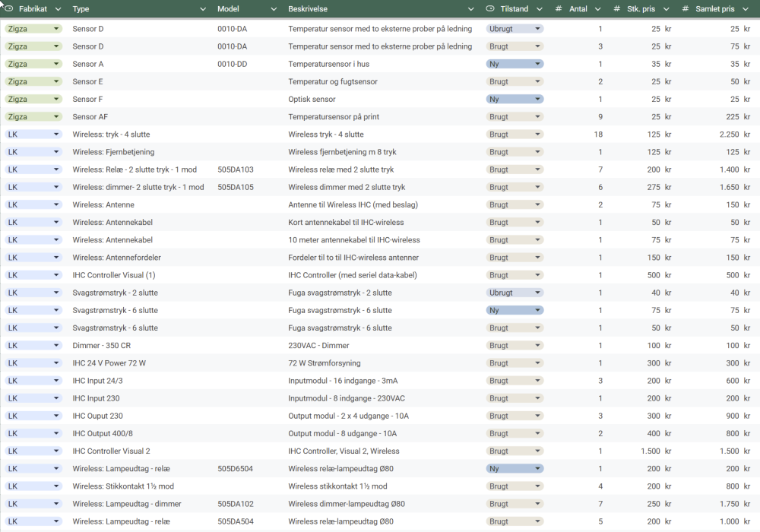The width and height of the screenshot is (760, 532).
Task: Select the cell 'Dimmer - 350 CR'
Action: 102,346
